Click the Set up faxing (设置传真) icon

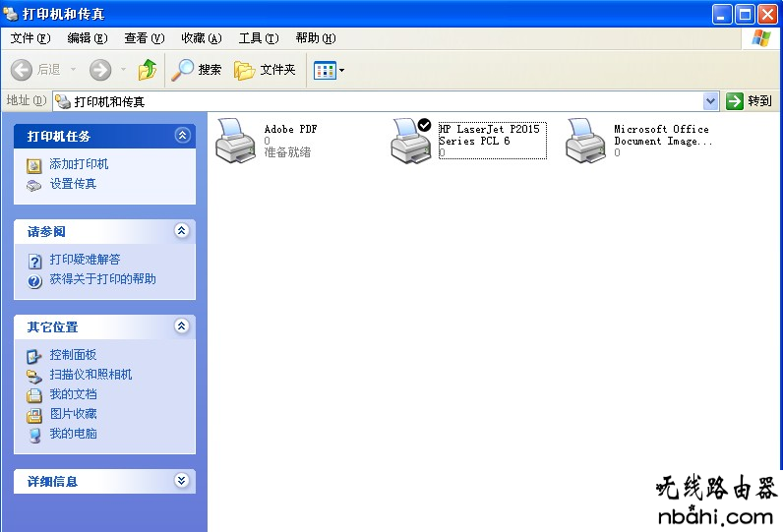coord(34,186)
